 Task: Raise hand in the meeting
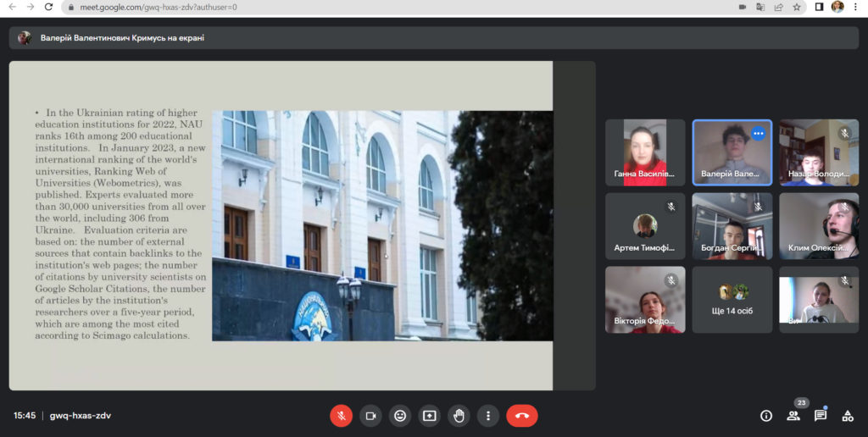459,416
